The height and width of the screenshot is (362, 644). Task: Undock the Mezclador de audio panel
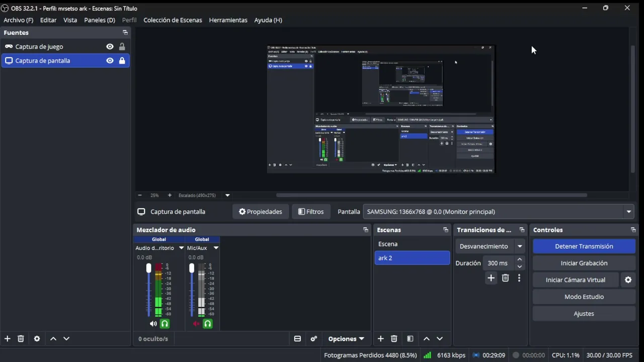pyautogui.click(x=366, y=230)
